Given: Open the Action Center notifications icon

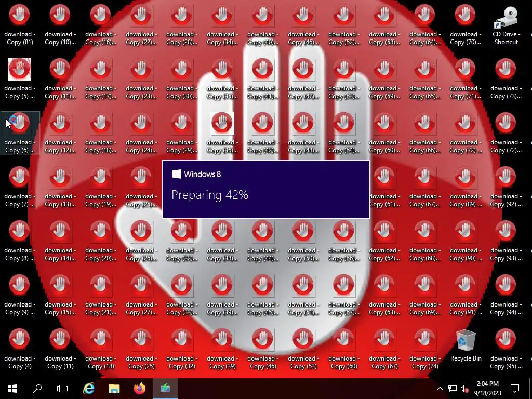Looking at the screenshot, I should (515, 388).
